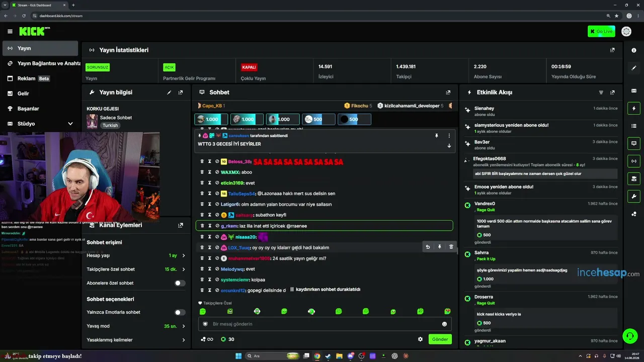Open the info icon in right rail
Screen dimensions: 644x362
coord(634,50)
